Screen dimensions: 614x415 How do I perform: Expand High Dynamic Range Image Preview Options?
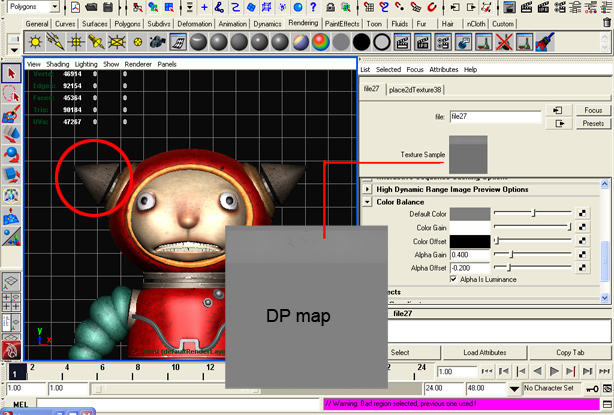point(452,189)
